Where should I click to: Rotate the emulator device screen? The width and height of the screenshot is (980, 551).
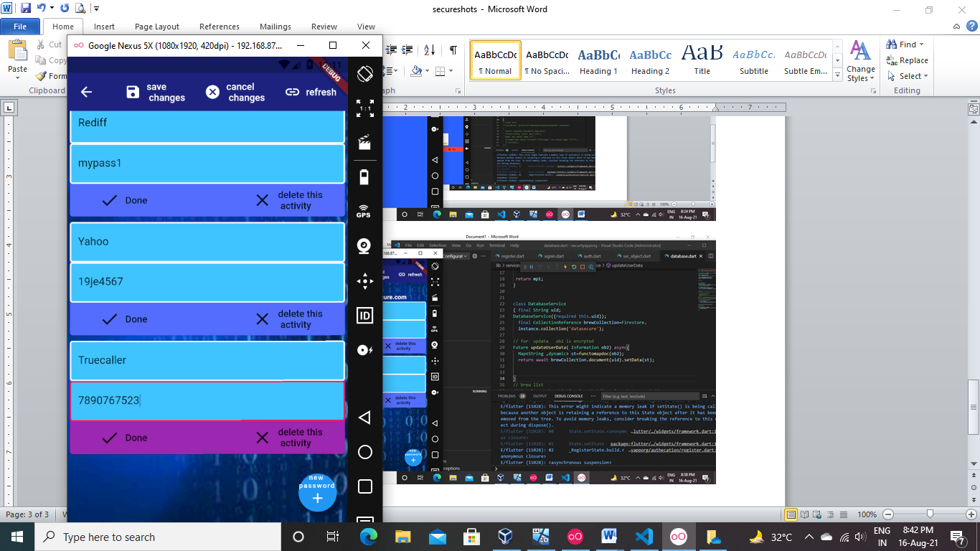click(364, 74)
